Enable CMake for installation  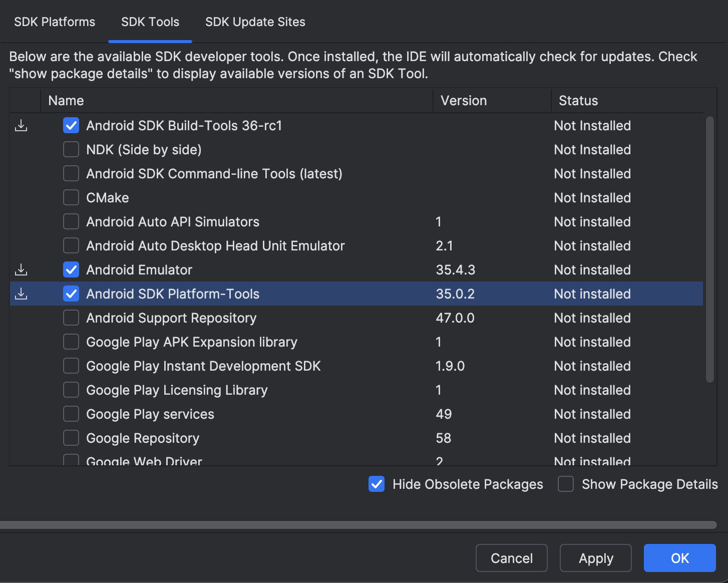(71, 197)
